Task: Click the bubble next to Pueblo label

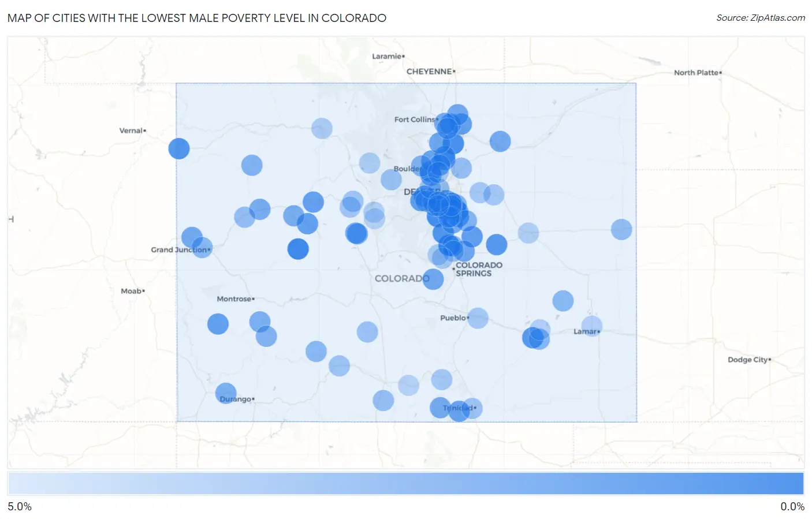Action: (478, 318)
